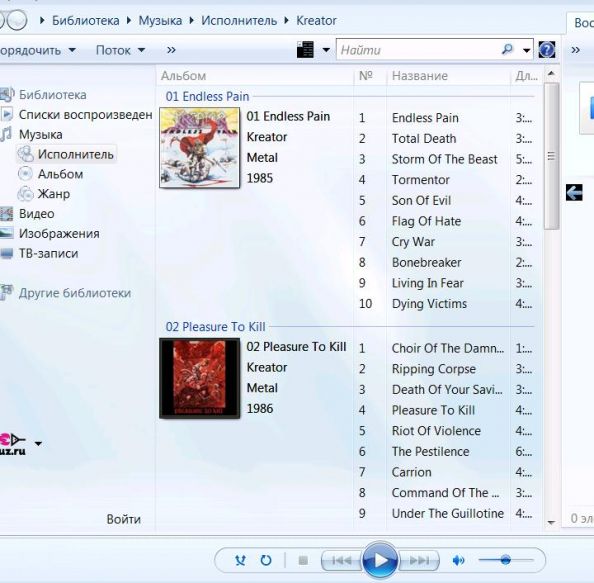594x583 pixels.
Task: Expand the view options dropdown arrow
Action: [x=326, y=50]
